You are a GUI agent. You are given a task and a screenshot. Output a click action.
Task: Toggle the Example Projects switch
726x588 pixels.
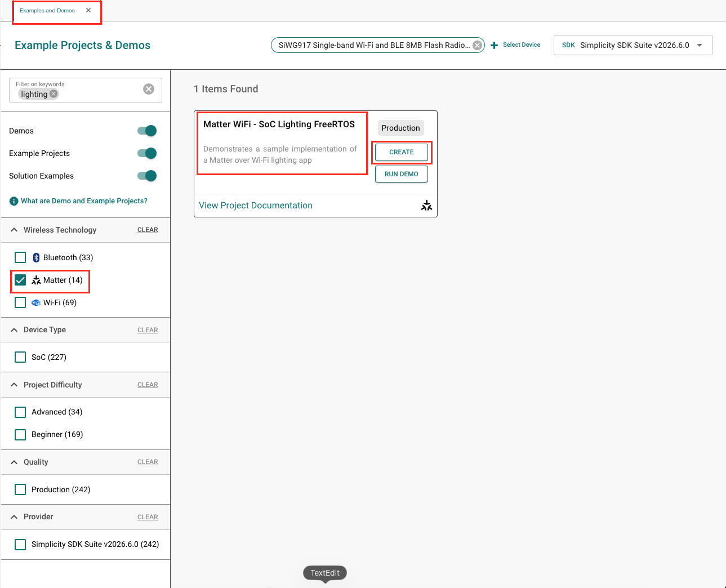[147, 153]
